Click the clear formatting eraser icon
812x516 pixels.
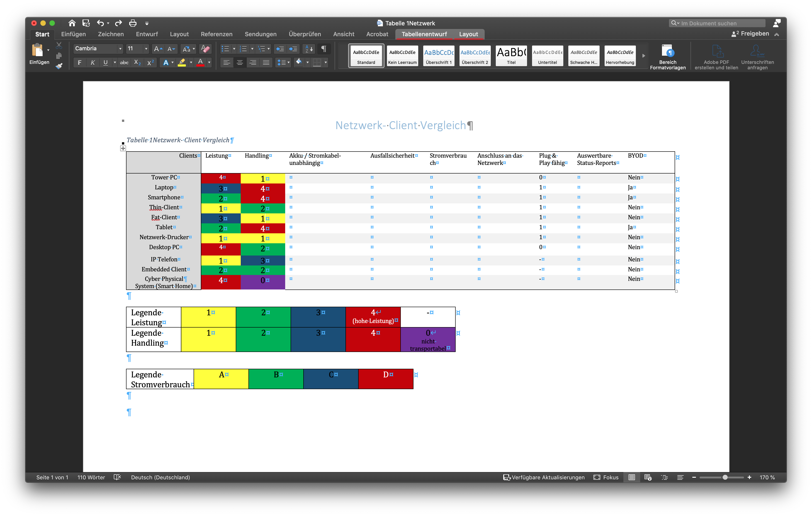click(x=205, y=49)
